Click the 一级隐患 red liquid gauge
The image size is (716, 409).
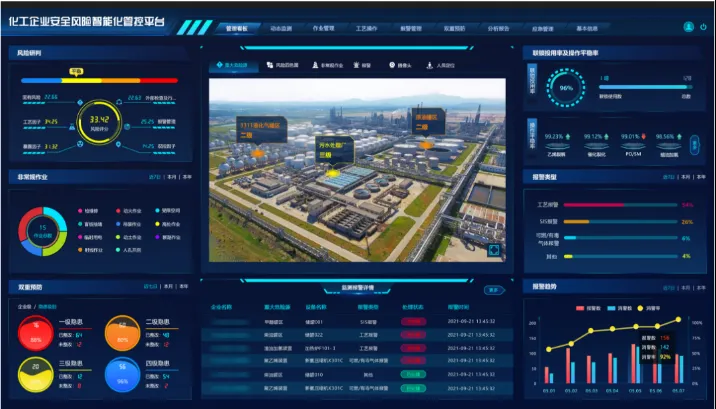click(38, 332)
